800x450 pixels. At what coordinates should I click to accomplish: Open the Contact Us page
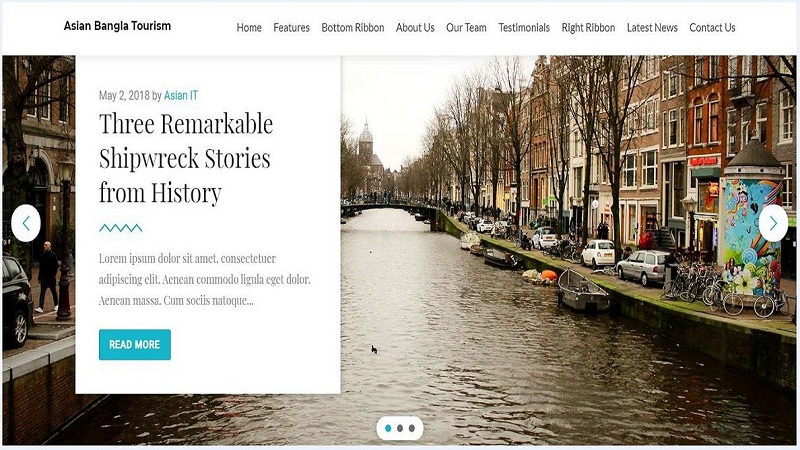pos(712,28)
